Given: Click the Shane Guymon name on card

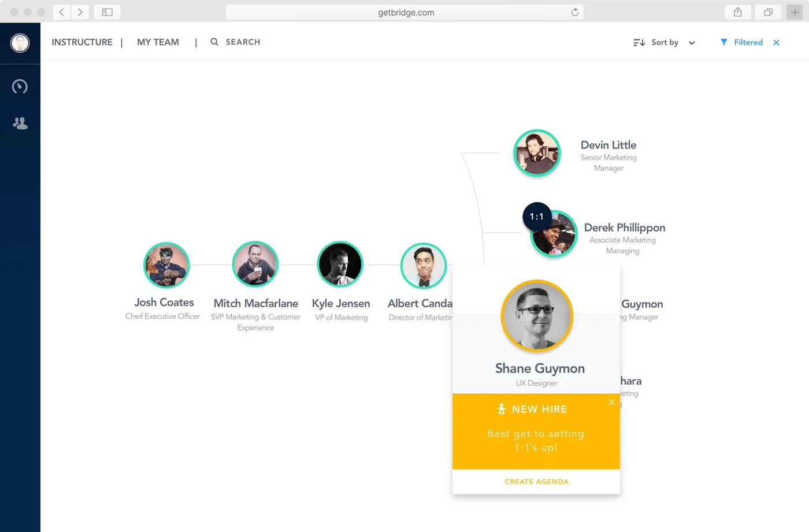Looking at the screenshot, I should click(540, 369).
